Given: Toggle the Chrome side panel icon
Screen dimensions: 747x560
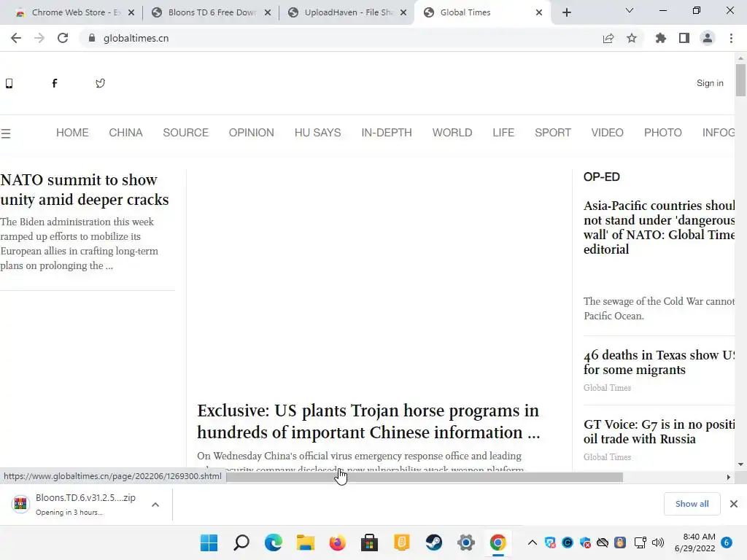Looking at the screenshot, I should click(x=684, y=38).
